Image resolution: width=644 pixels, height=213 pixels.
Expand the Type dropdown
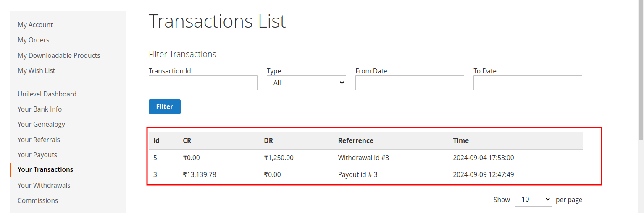306,83
